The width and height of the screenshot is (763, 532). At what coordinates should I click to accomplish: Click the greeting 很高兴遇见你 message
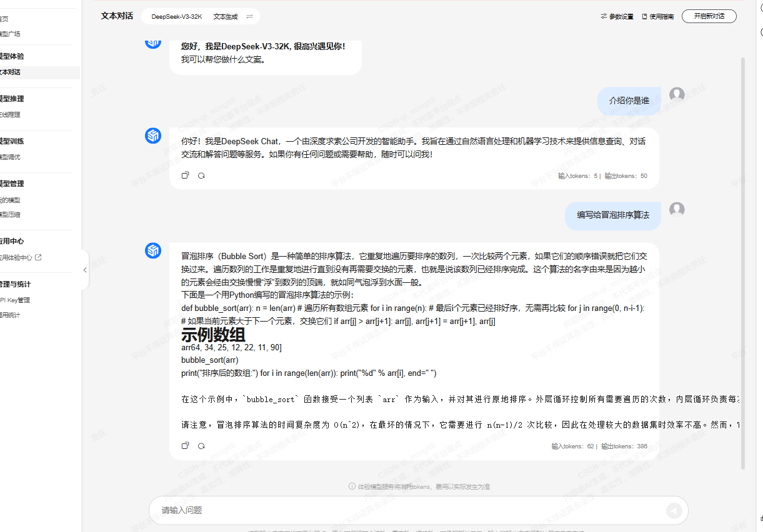[263, 46]
